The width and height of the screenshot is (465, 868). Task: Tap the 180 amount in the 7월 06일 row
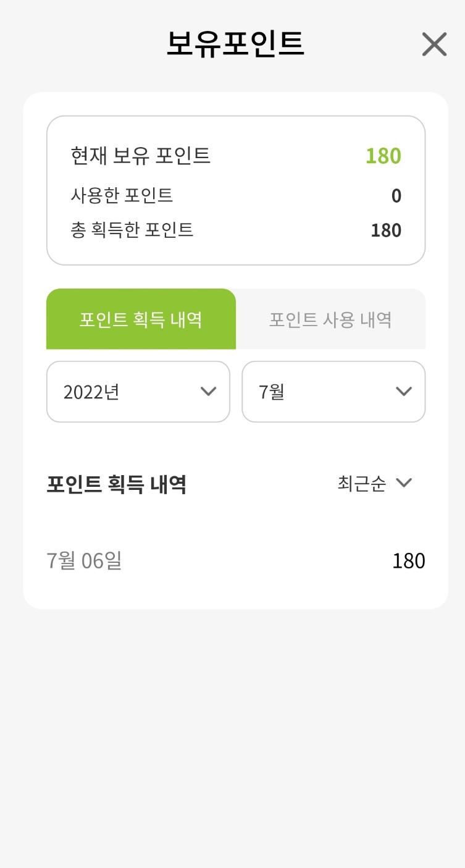(409, 561)
